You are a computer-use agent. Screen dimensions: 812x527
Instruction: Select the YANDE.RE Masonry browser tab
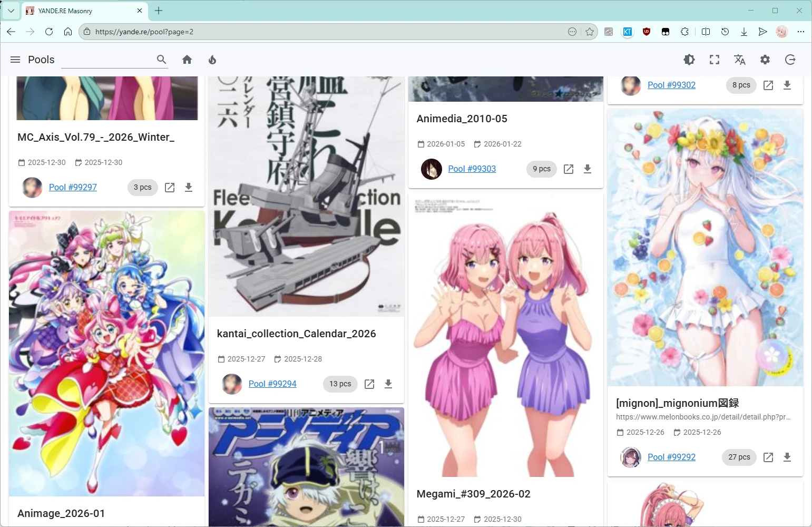[x=84, y=11]
